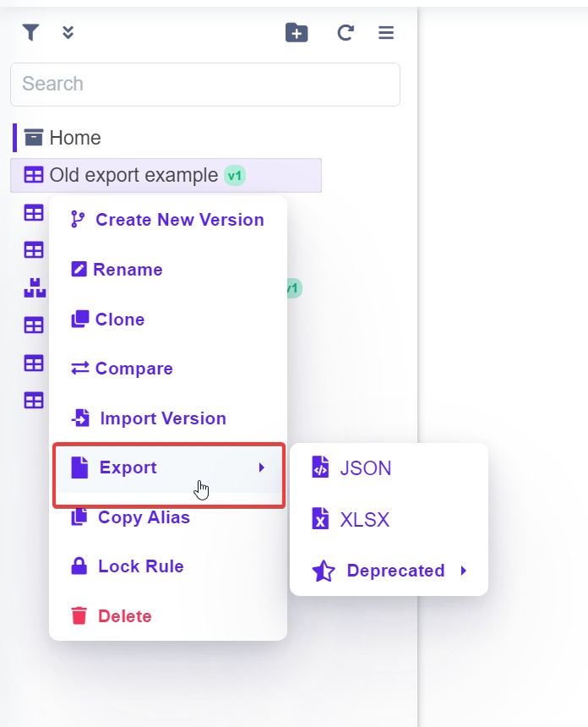Screen dimensions: 588x727
Task: Expand all with double chevron icon
Action: [x=68, y=33]
